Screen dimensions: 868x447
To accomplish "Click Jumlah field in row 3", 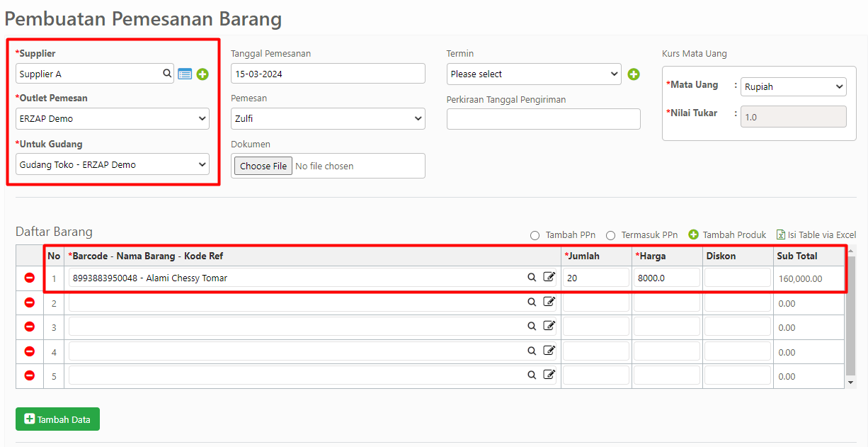I will click(596, 327).
